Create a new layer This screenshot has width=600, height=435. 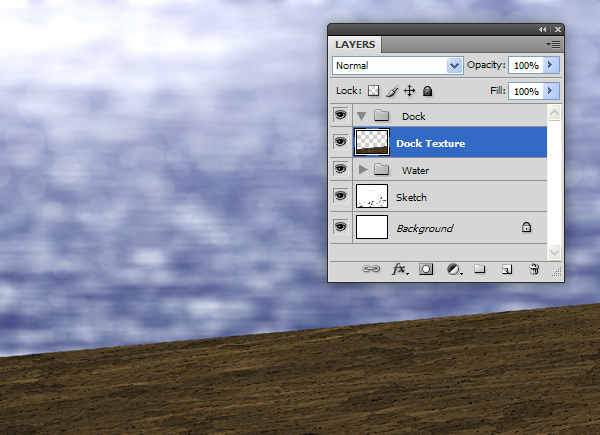507,269
